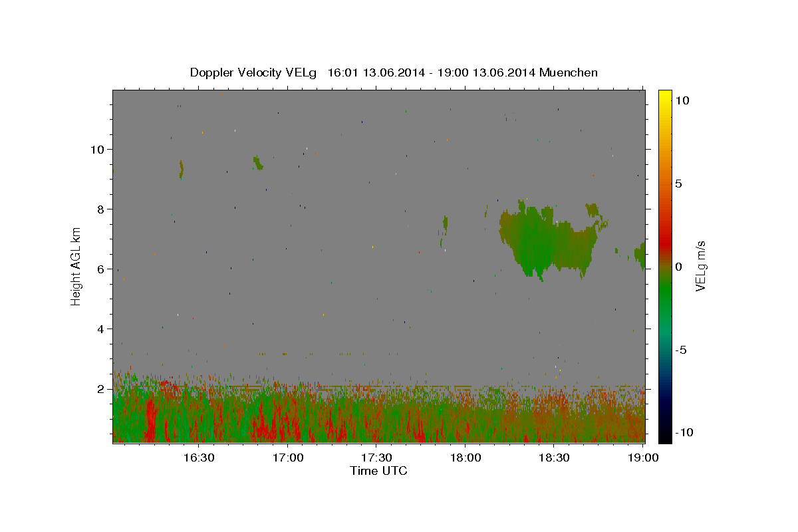The height and width of the screenshot is (532, 798).
Task: Click the '17:00' time axis label
Action: coord(288,458)
